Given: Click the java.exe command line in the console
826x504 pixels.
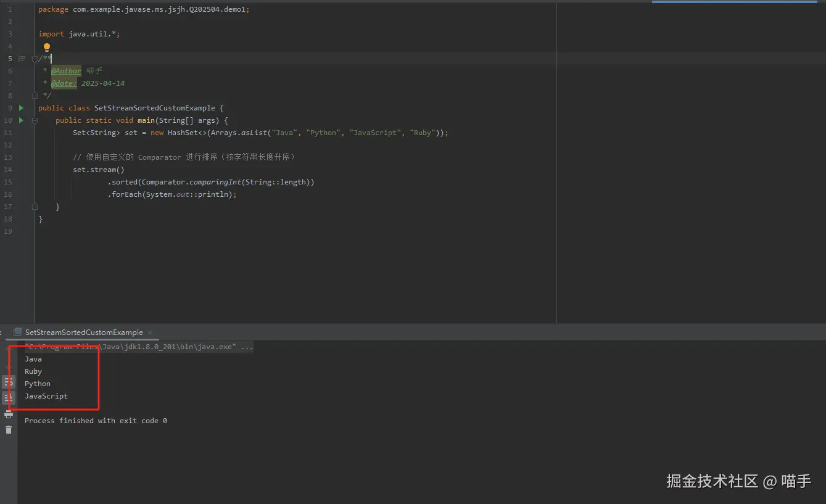Looking at the screenshot, I should 139,347.
